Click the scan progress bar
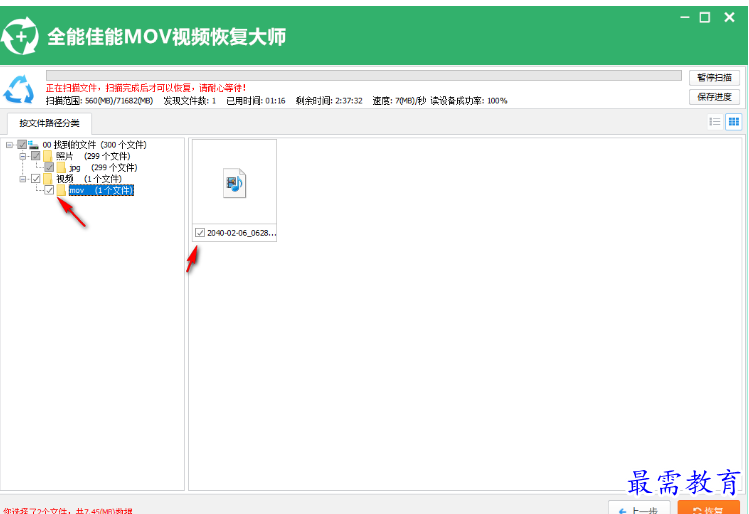Screen dimensions: 749x514 pyautogui.click(x=364, y=75)
